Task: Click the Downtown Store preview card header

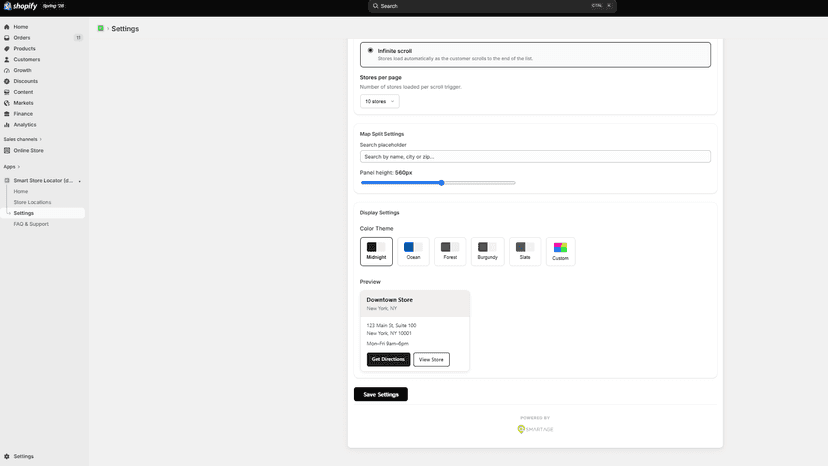Action: [415, 303]
